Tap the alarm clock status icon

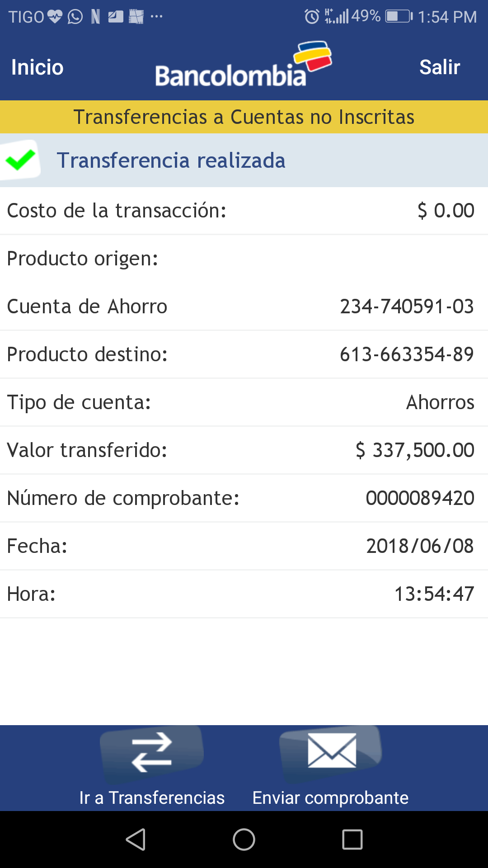(x=312, y=17)
